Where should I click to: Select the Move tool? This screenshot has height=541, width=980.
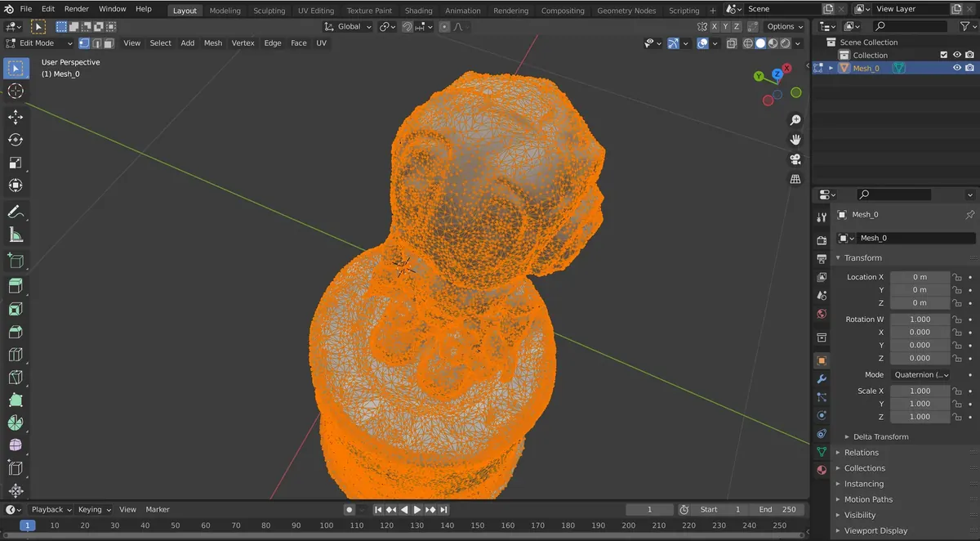tap(16, 117)
